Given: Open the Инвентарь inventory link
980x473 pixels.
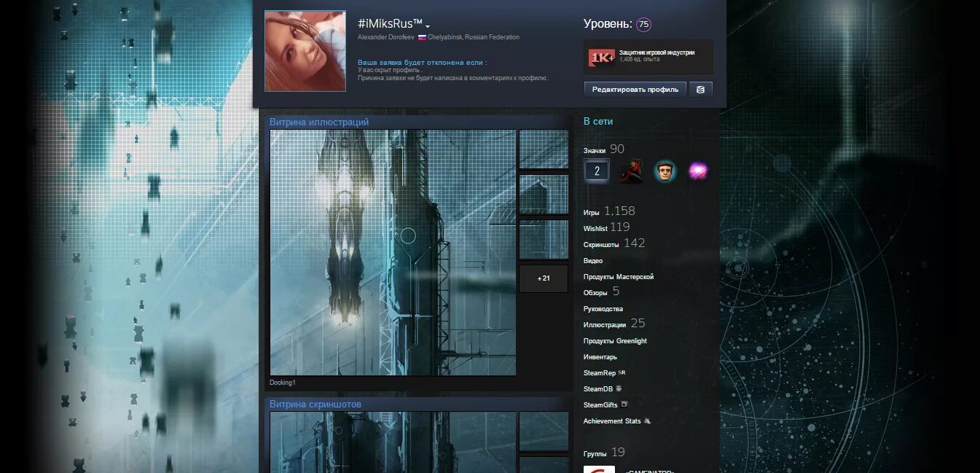Looking at the screenshot, I should pos(600,356).
